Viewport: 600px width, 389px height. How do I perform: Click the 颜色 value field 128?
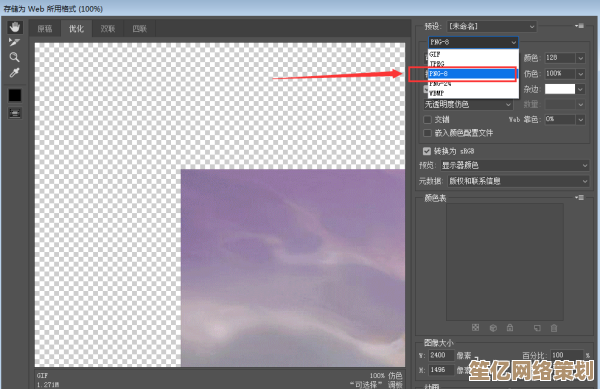click(560, 58)
